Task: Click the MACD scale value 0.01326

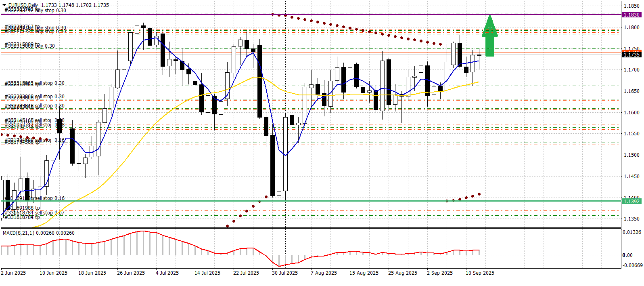Action: (632, 232)
